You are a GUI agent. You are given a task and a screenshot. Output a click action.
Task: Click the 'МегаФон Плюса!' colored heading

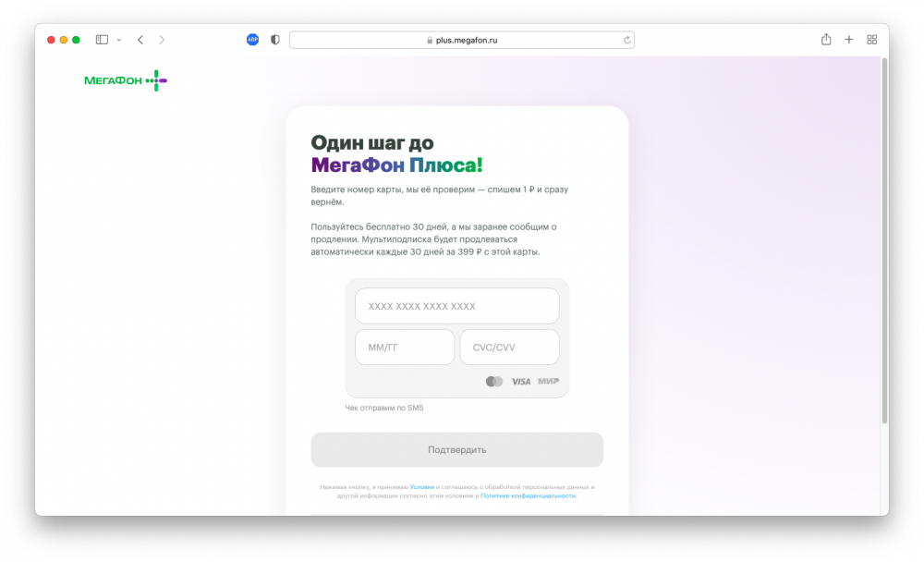click(x=396, y=165)
